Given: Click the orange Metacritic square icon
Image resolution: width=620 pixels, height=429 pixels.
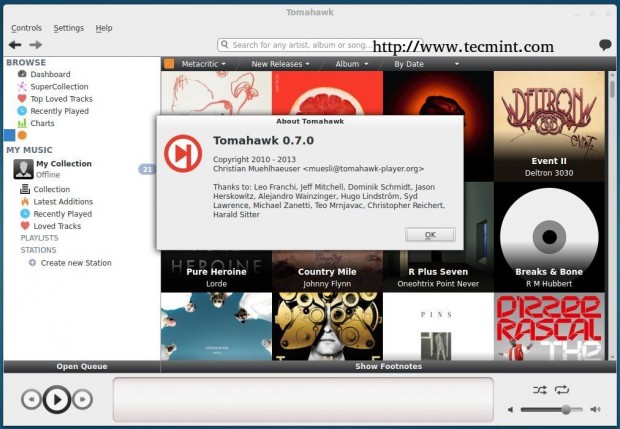Looking at the screenshot, I should [x=169, y=64].
